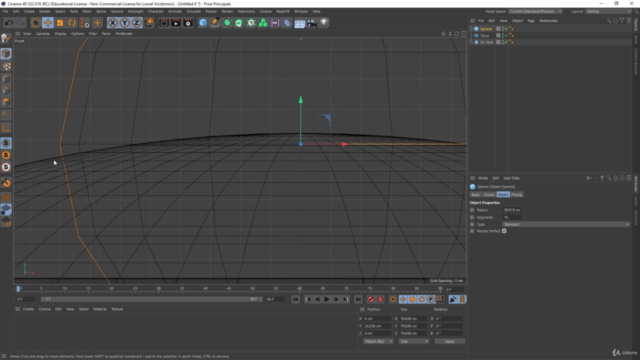640x360 pixels.
Task: Toggle the Y axis lock
Action: (124, 23)
